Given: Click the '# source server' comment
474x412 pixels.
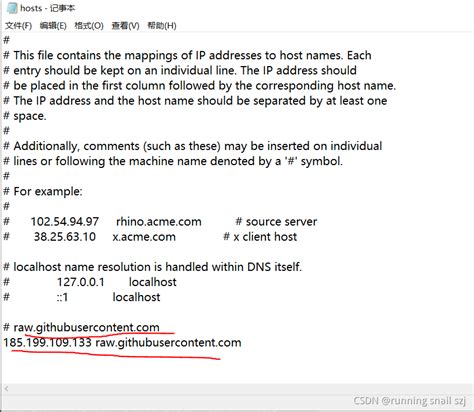Looking at the screenshot, I should [x=276, y=222].
